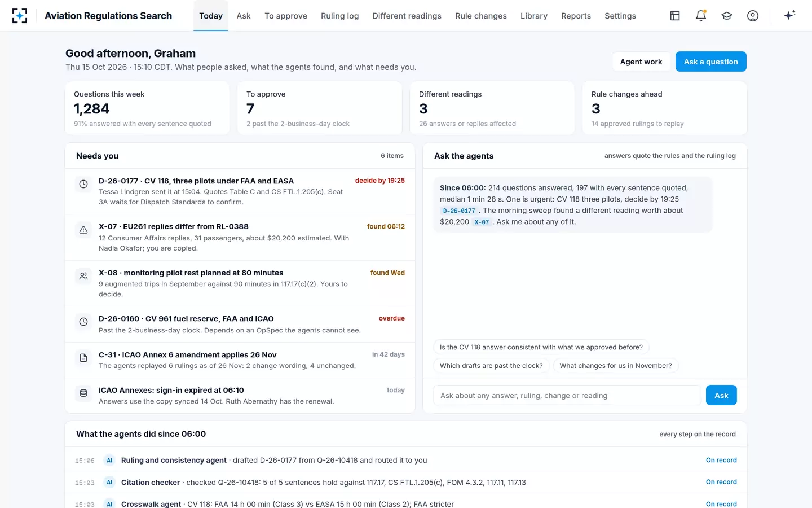Click the document icon beside C-31

(x=83, y=358)
